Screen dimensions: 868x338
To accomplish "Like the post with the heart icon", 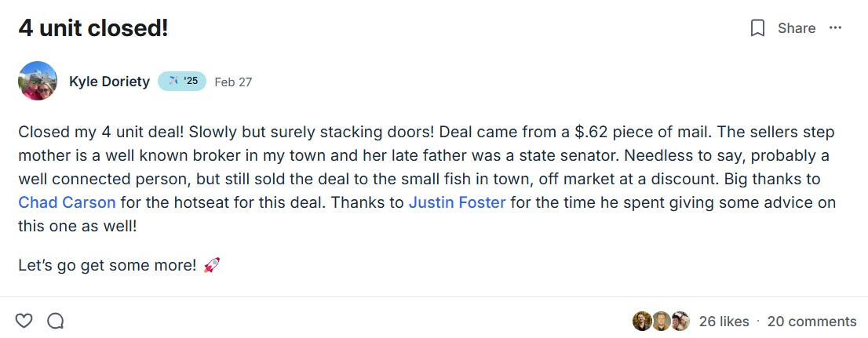I will (x=24, y=321).
